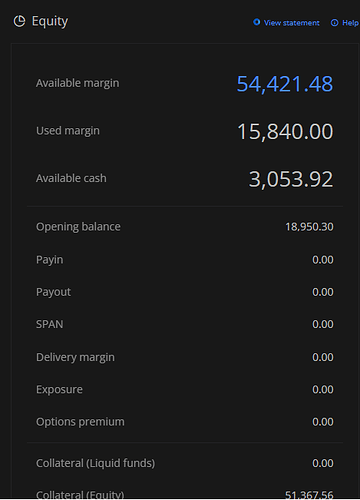
Task: Click the Equity pie chart icon
Action: [19, 21]
